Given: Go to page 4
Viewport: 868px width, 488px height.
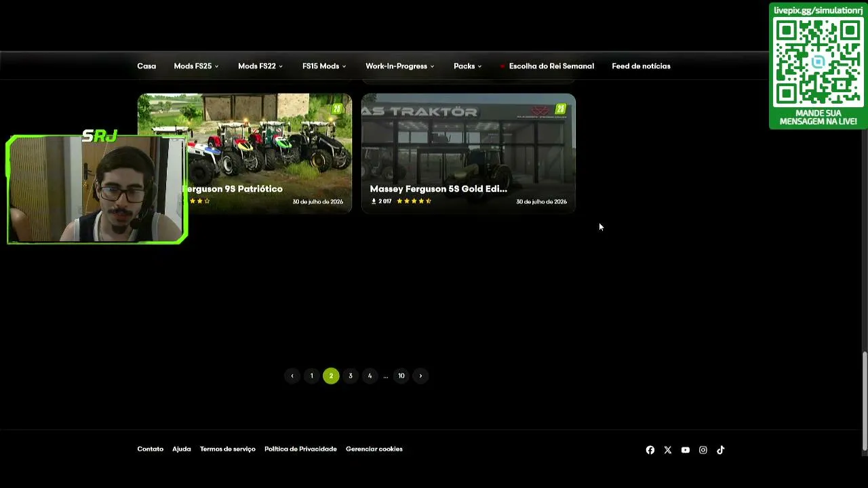Looking at the screenshot, I should (x=370, y=375).
